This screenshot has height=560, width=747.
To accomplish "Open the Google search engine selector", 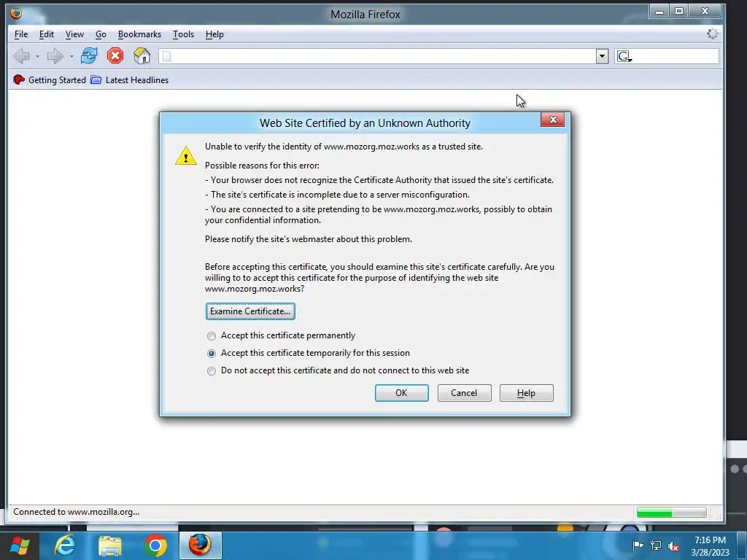I will [624, 57].
